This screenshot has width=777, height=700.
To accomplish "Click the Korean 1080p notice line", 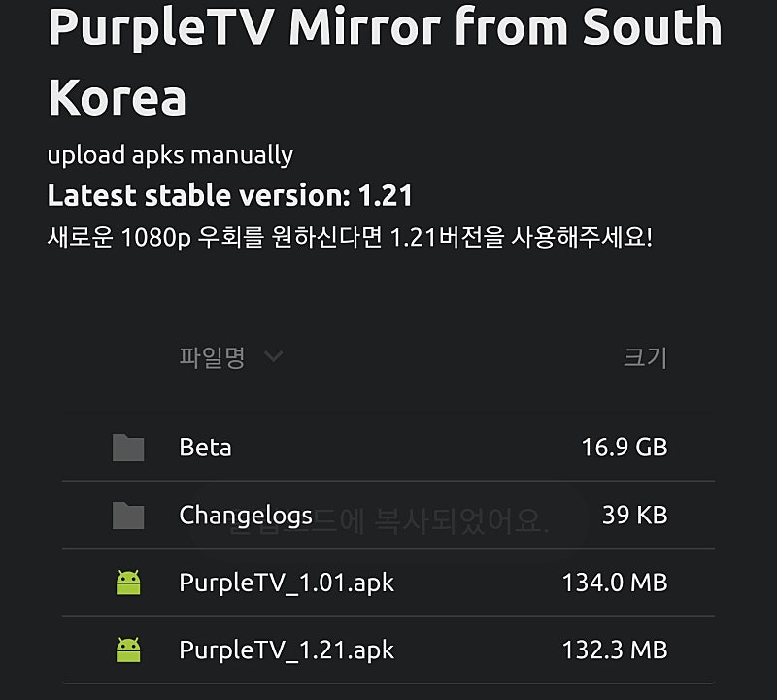I will pyautogui.click(x=350, y=238).
